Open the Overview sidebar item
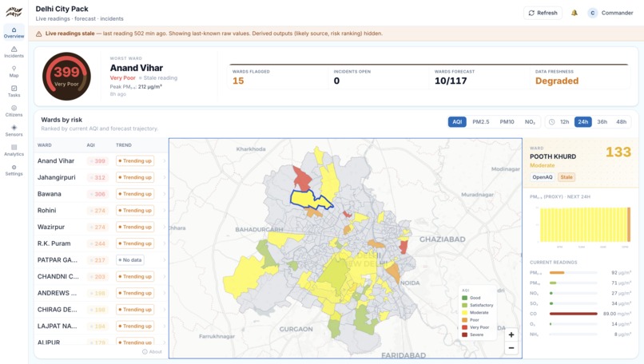This screenshot has width=644, height=364. [14, 33]
